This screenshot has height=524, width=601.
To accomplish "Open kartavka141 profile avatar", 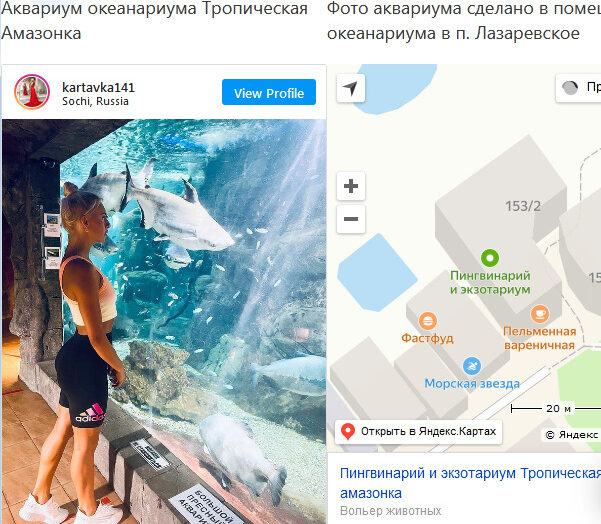I will click(32, 92).
